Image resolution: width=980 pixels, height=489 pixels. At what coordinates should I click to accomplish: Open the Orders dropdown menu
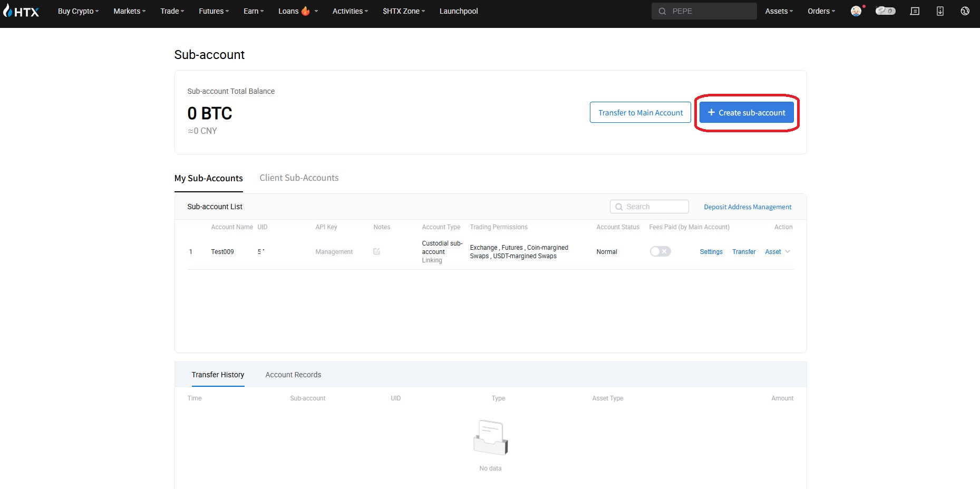[x=821, y=11]
